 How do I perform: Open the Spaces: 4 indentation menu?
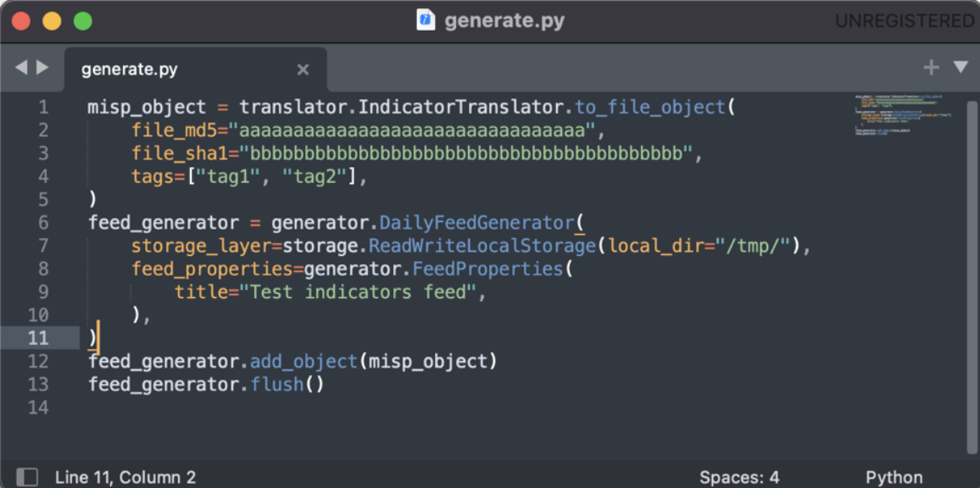pos(739,477)
